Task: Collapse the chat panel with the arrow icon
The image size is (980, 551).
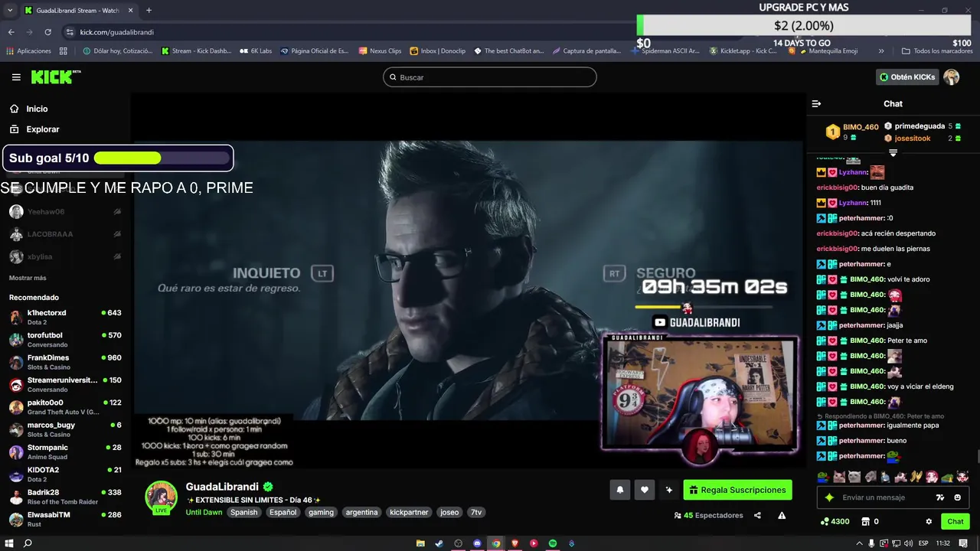Action: (x=816, y=103)
